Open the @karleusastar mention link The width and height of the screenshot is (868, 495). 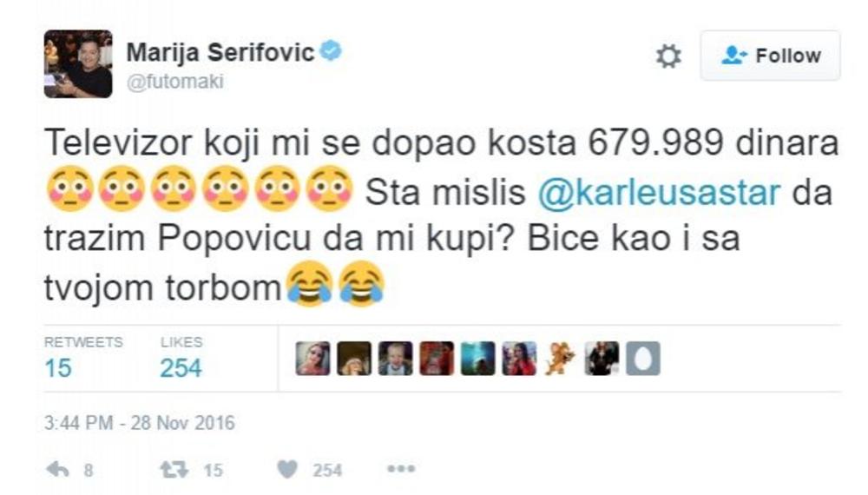tap(659, 193)
